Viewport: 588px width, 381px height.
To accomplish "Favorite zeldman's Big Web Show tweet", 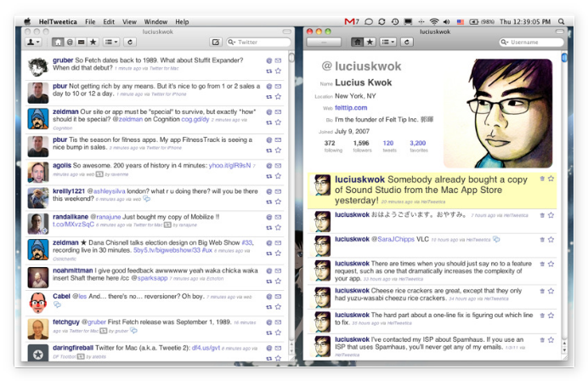I will click(278, 253).
